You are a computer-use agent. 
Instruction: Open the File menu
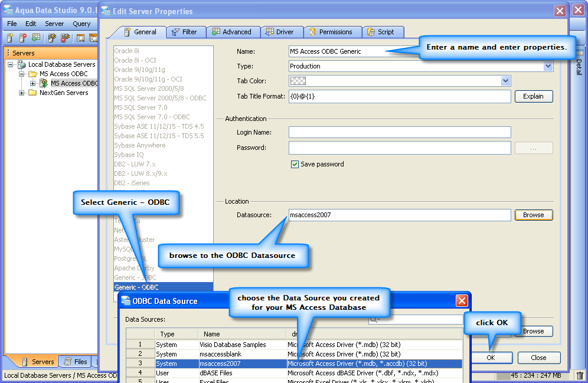coord(12,24)
